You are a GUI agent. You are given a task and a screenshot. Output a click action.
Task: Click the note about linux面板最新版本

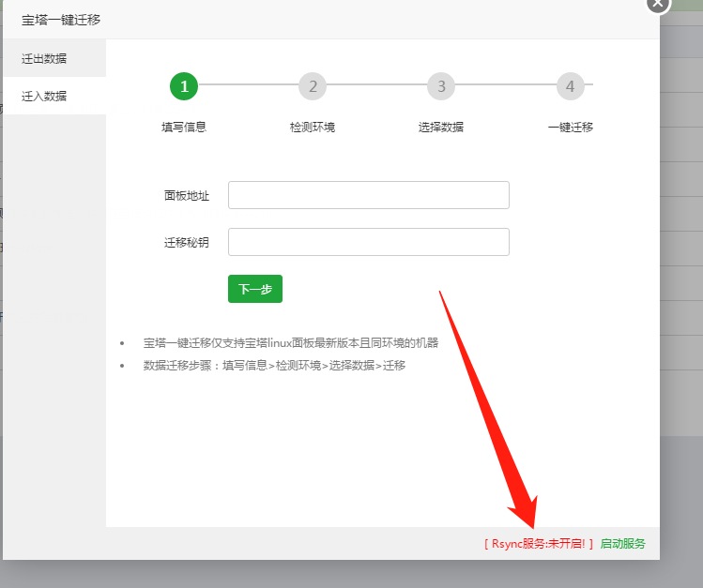291,343
